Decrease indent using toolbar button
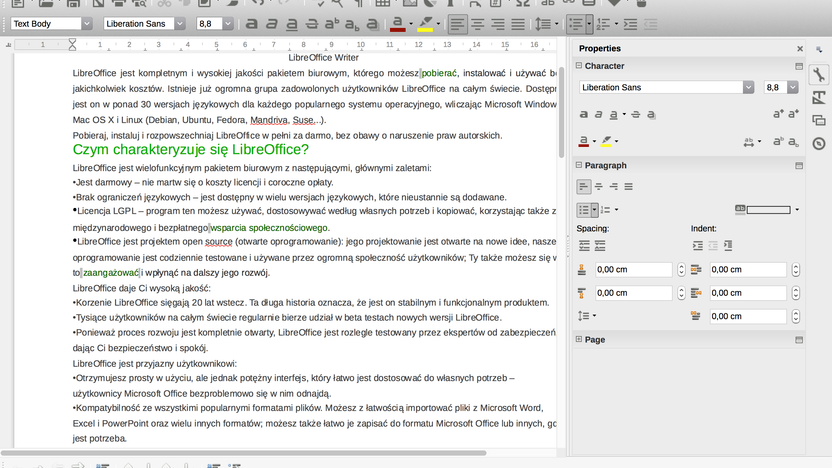 [651, 24]
